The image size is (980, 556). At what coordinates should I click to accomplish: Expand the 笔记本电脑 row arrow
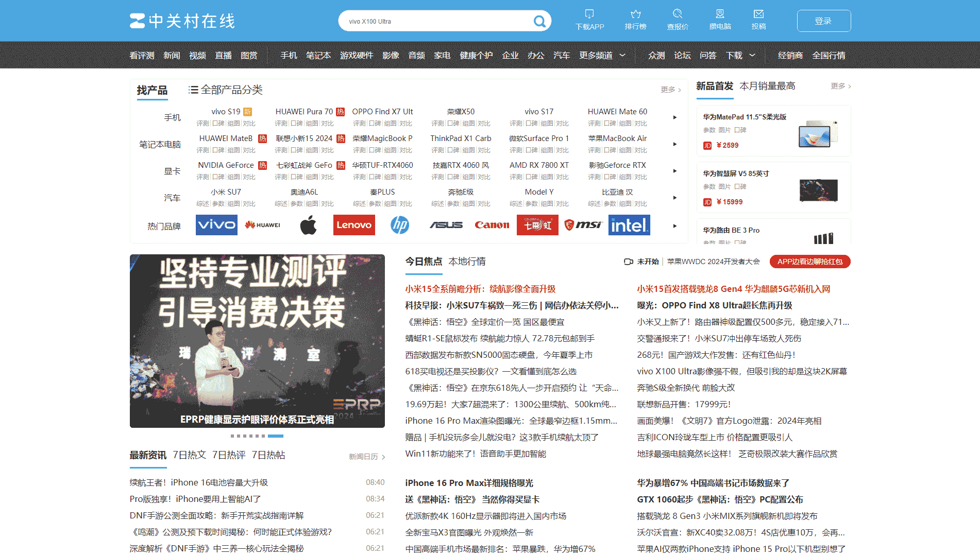(x=675, y=144)
